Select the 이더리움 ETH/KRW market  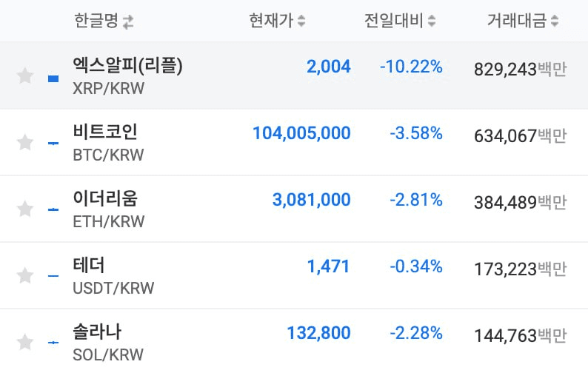pos(105,199)
